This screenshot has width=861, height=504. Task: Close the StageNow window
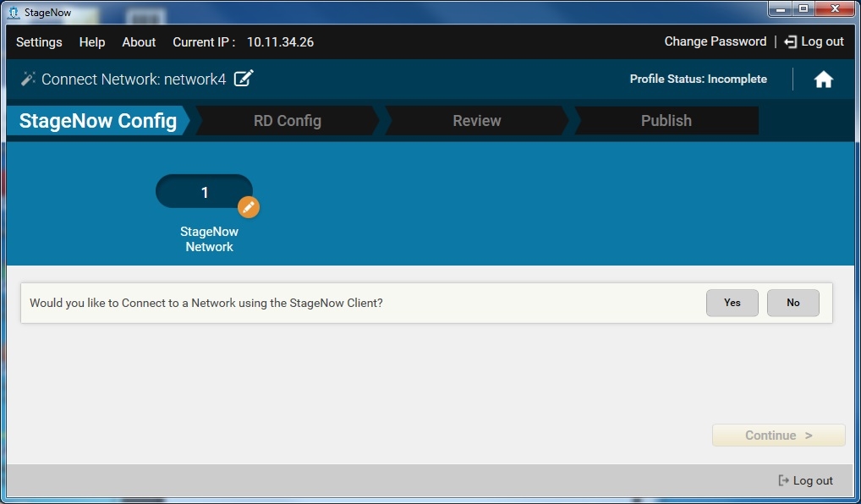[835, 9]
